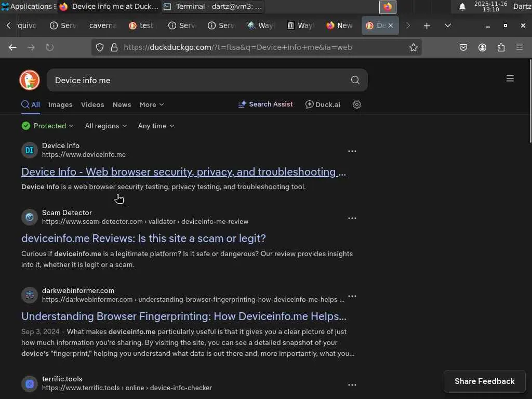
Task: Open options for Scam Detector result
Action: (352, 218)
